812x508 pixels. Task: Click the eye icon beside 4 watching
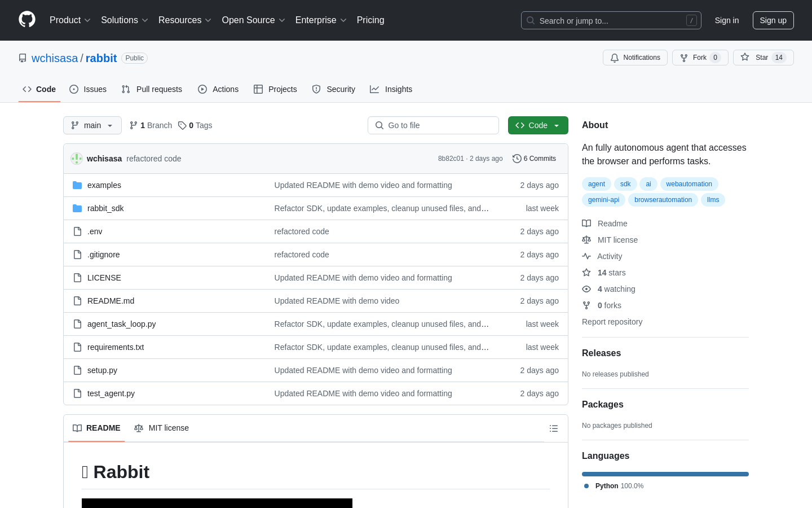point(586,289)
